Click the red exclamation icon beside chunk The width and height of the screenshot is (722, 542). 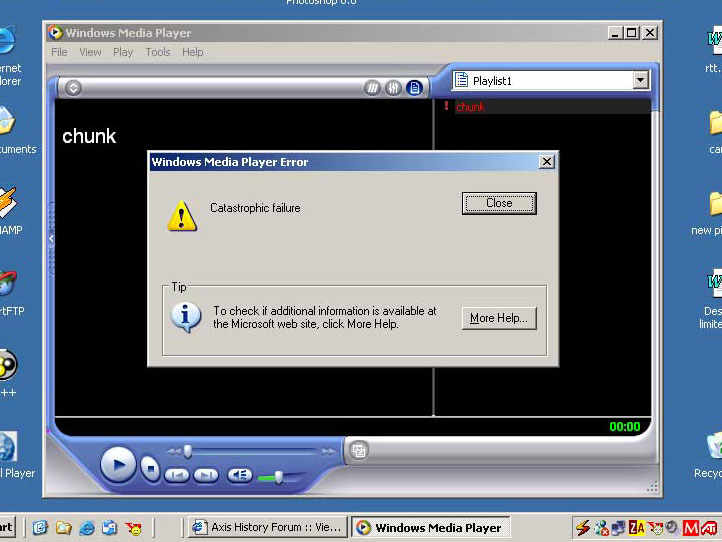[x=446, y=106]
